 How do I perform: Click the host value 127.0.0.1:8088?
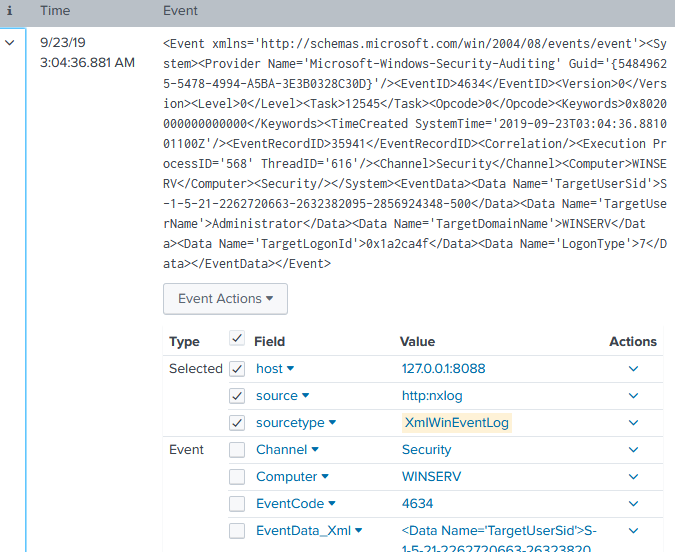pyautogui.click(x=443, y=369)
